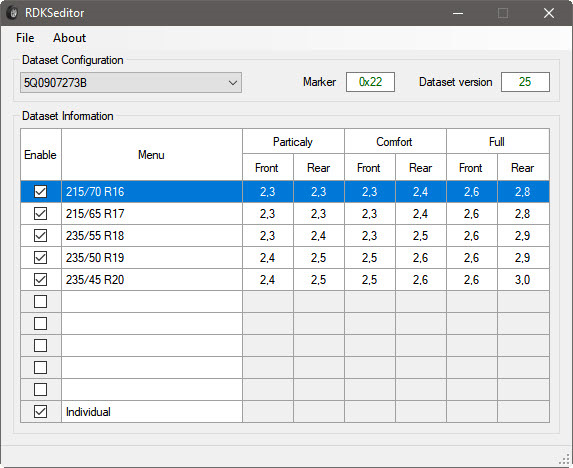
Task: Click the Dataset version field showing 25
Action: [x=525, y=82]
